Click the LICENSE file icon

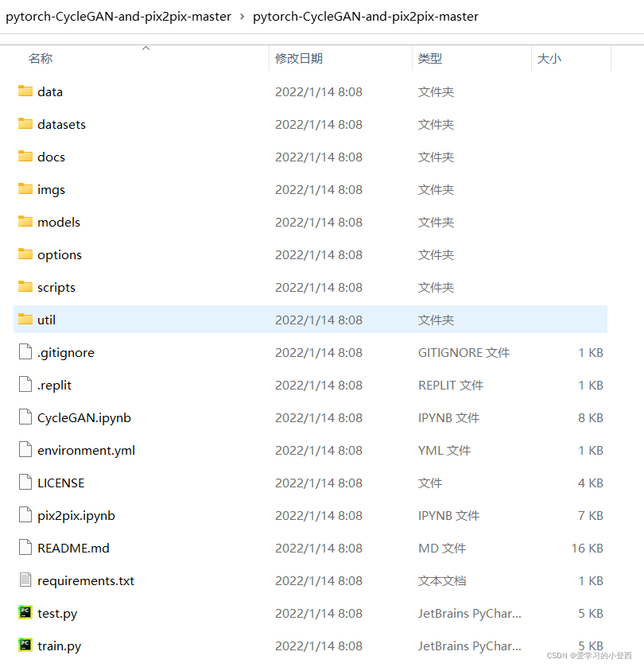pyautogui.click(x=25, y=483)
